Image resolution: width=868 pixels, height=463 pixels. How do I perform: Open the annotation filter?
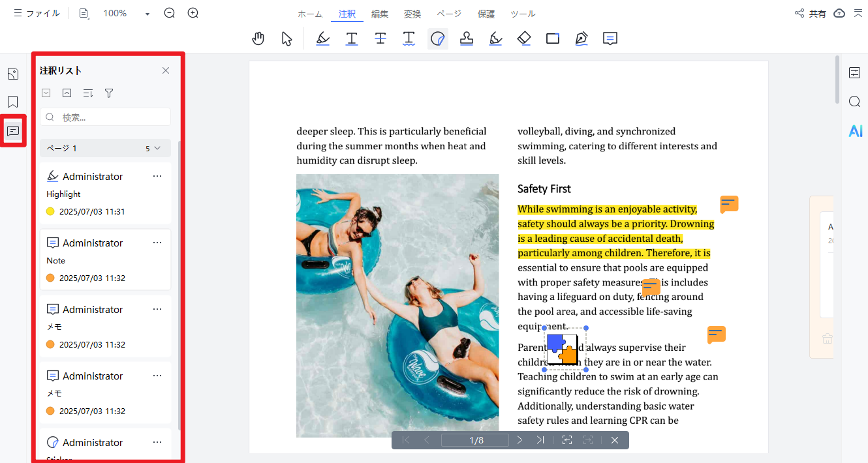[x=109, y=93]
